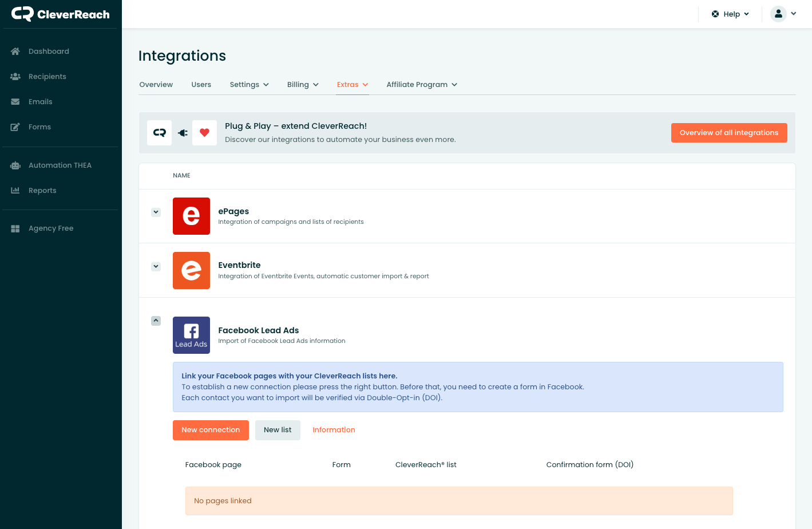
Task: Open Dashboard via home icon
Action: [15, 52]
